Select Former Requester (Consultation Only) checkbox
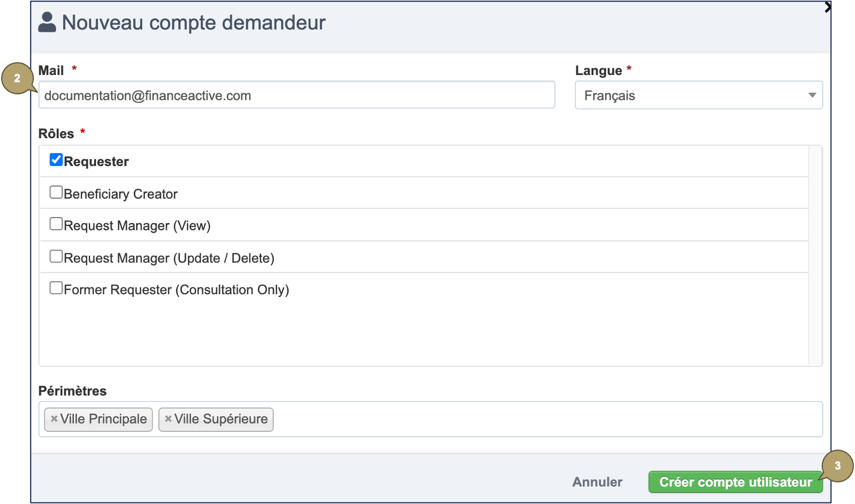The width and height of the screenshot is (855, 504). coord(56,288)
